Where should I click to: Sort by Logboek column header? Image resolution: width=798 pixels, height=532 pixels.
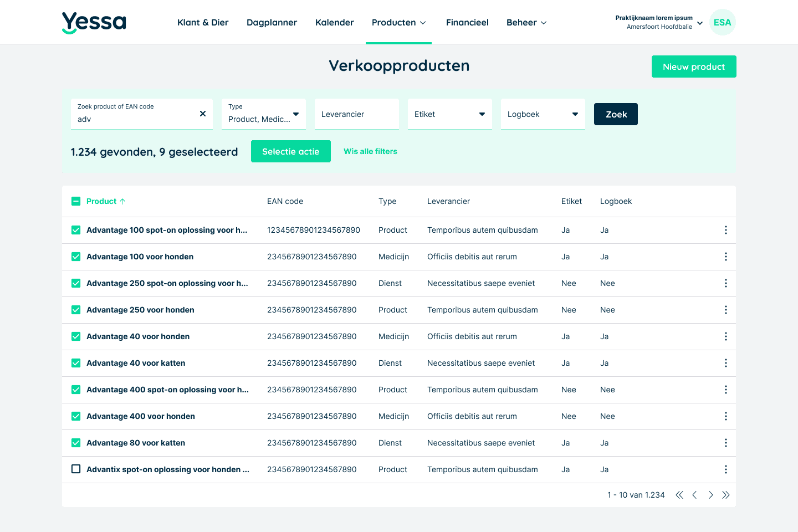click(x=616, y=201)
